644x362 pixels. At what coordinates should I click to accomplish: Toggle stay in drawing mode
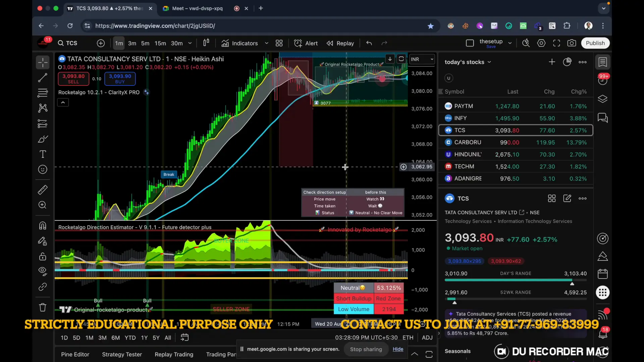click(x=43, y=241)
